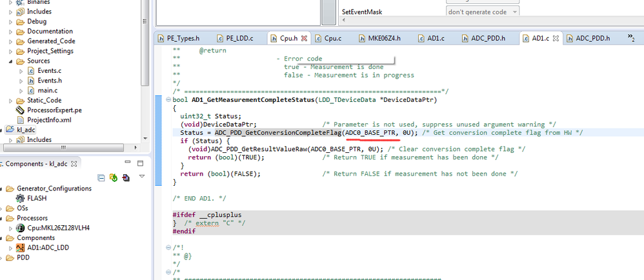
Task: Expand the Debug folder
Action: 11,21
